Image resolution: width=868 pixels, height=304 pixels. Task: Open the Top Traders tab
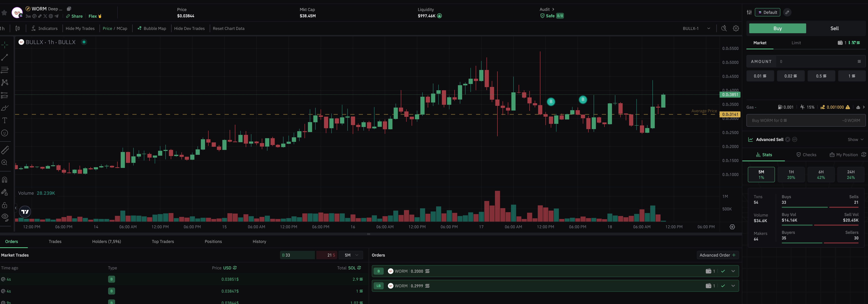click(x=163, y=242)
